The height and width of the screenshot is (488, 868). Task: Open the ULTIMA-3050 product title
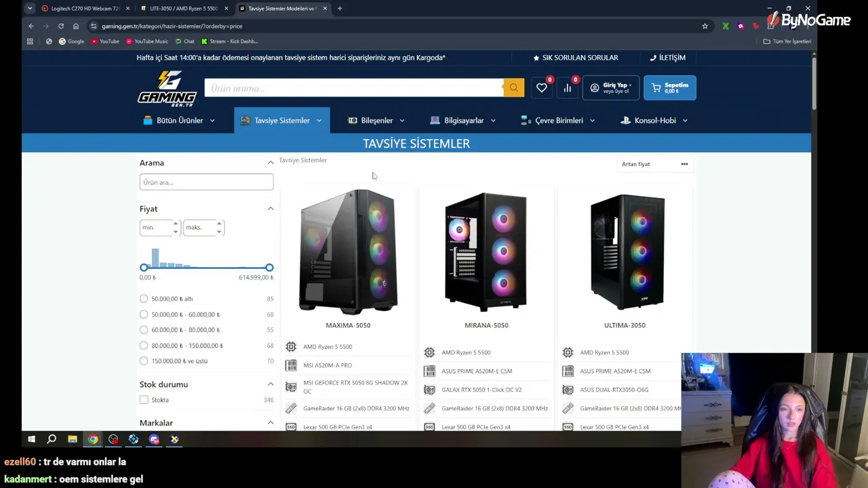tap(625, 325)
